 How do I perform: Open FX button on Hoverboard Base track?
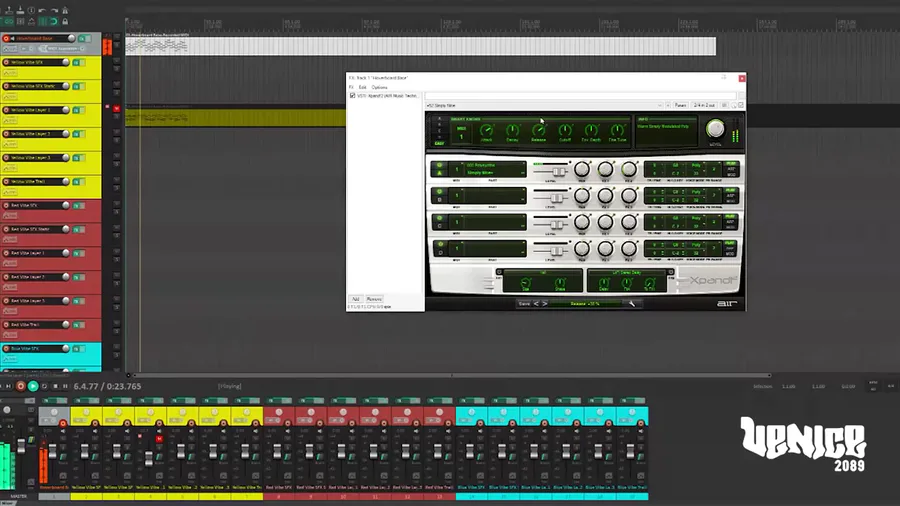click(x=82, y=38)
